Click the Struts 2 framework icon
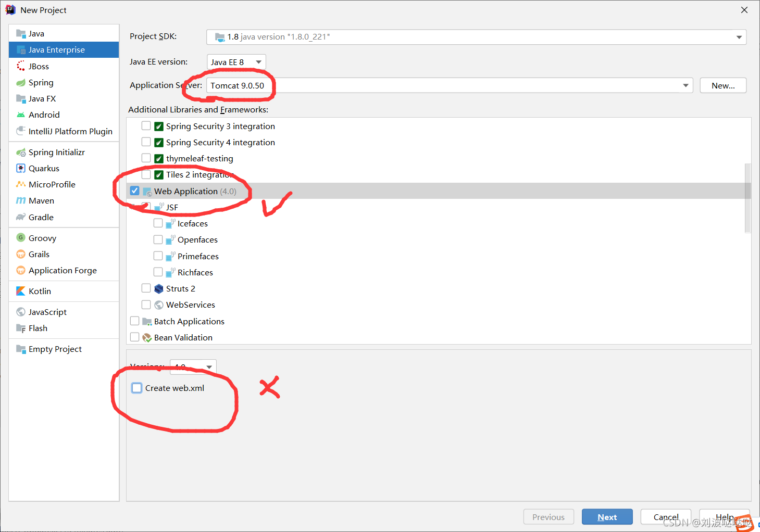Viewport: 760px width, 532px height. coord(159,289)
